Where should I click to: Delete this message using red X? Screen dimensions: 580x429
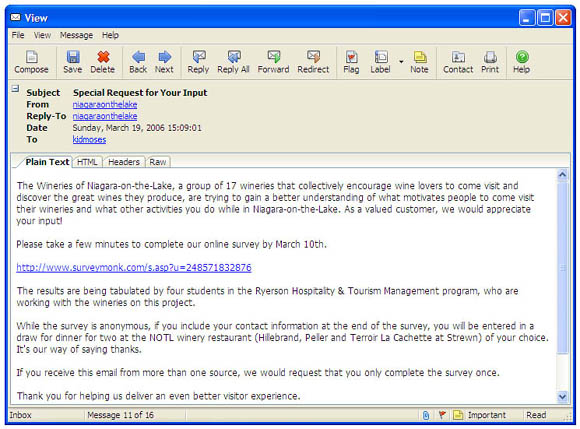tap(102, 62)
